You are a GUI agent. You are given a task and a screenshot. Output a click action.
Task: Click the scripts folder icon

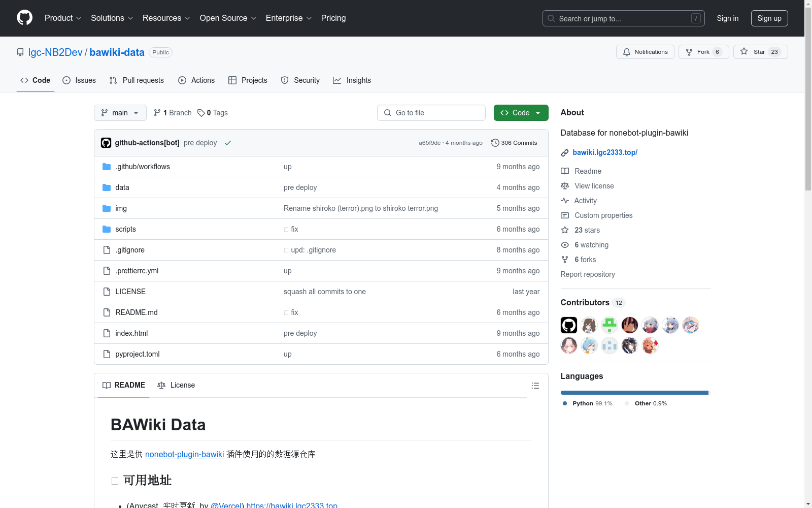(107, 229)
